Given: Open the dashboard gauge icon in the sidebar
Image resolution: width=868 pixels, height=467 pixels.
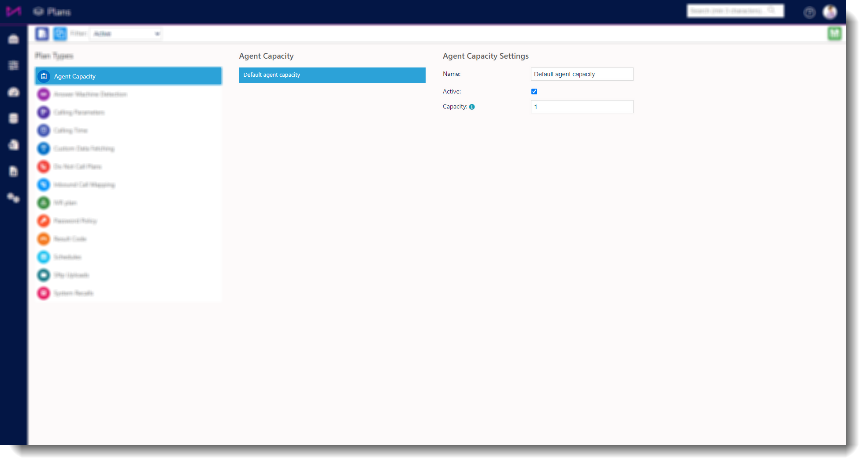Looking at the screenshot, I should (14, 92).
